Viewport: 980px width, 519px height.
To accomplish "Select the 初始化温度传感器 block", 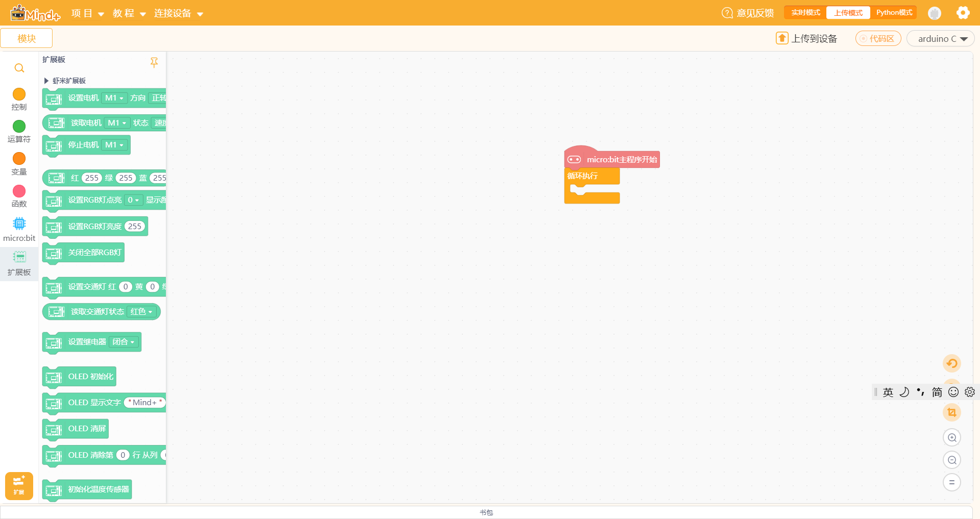I will 87,489.
